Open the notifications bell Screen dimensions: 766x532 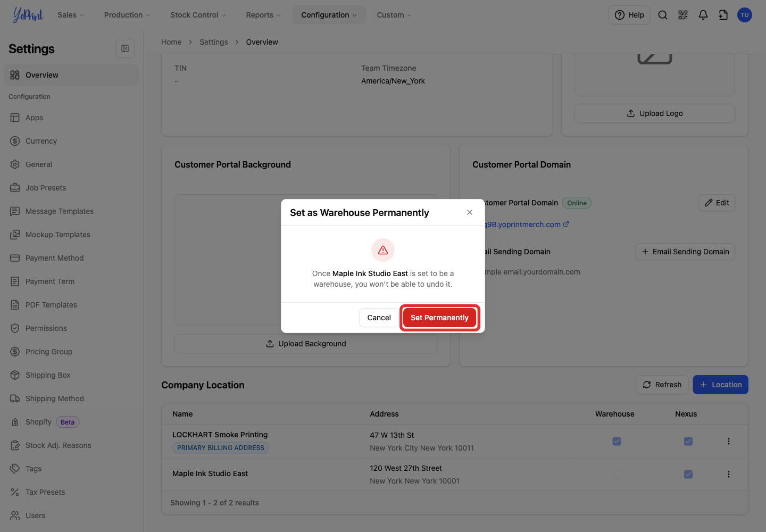click(703, 15)
